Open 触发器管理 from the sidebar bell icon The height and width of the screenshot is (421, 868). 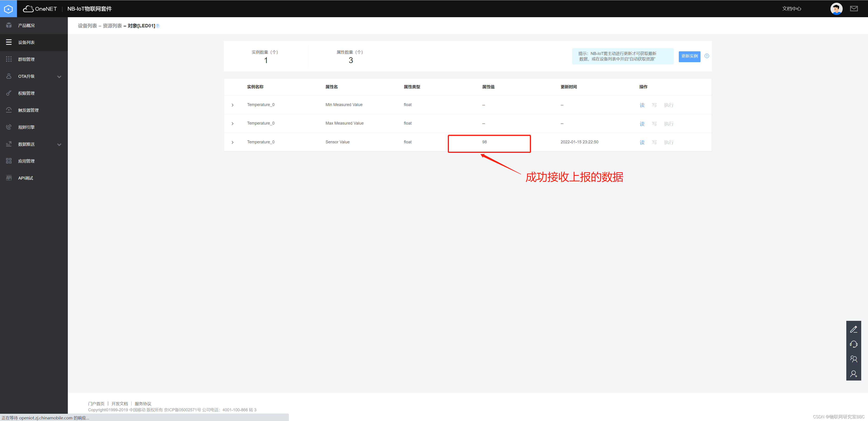pyautogui.click(x=9, y=110)
